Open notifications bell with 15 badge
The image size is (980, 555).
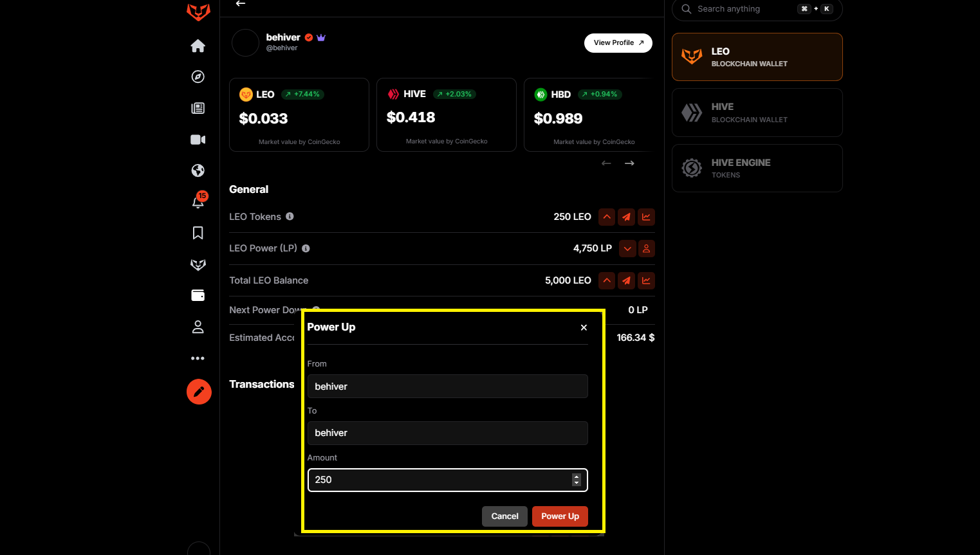tap(199, 201)
